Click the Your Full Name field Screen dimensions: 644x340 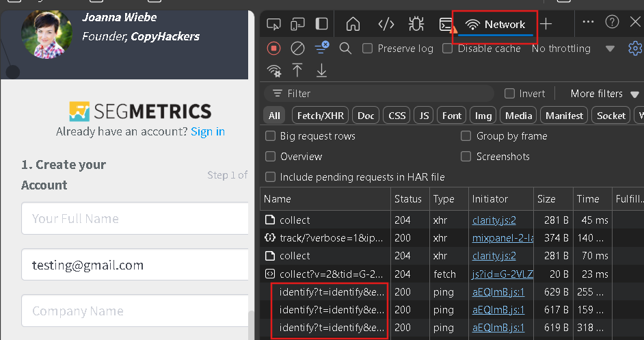tap(134, 219)
